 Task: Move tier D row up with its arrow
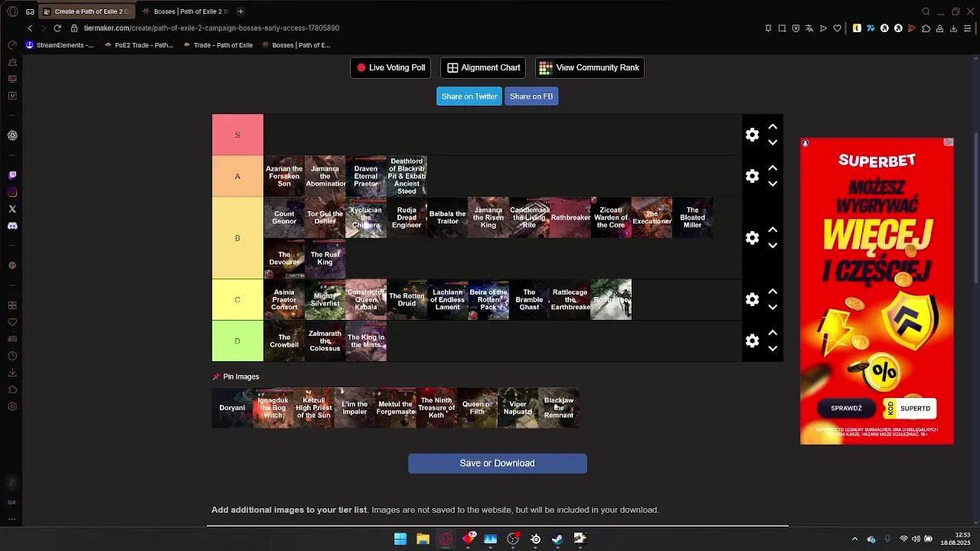tap(773, 333)
